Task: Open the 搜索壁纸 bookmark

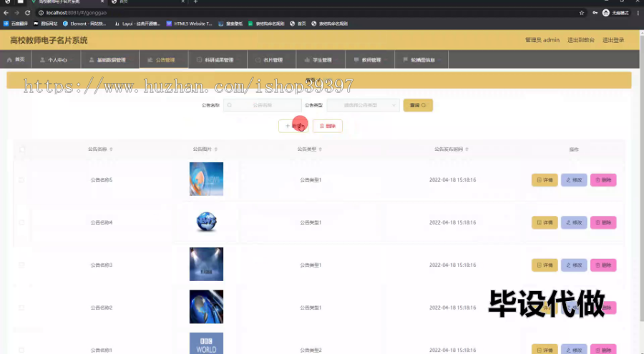Action: click(x=230, y=24)
